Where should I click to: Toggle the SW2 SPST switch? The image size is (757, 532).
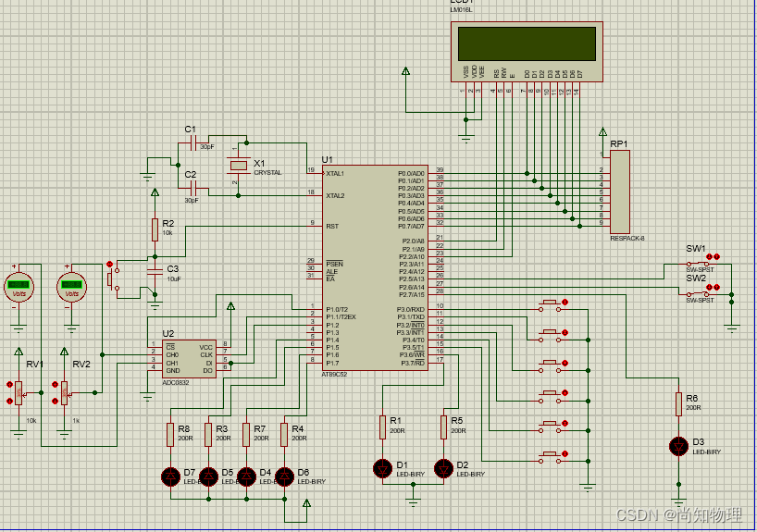click(x=697, y=294)
